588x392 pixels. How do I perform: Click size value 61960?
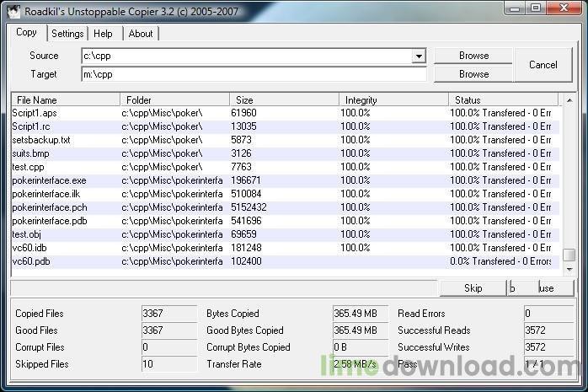(x=243, y=113)
